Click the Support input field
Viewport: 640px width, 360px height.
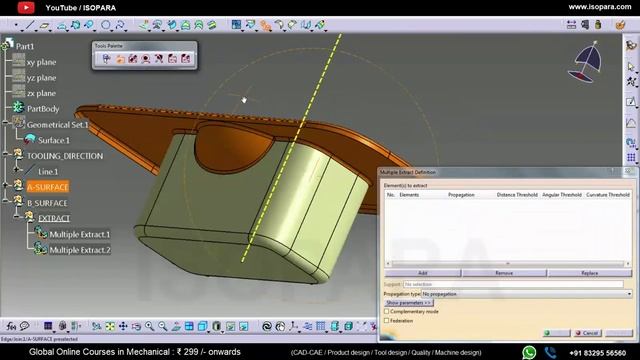coord(513,284)
